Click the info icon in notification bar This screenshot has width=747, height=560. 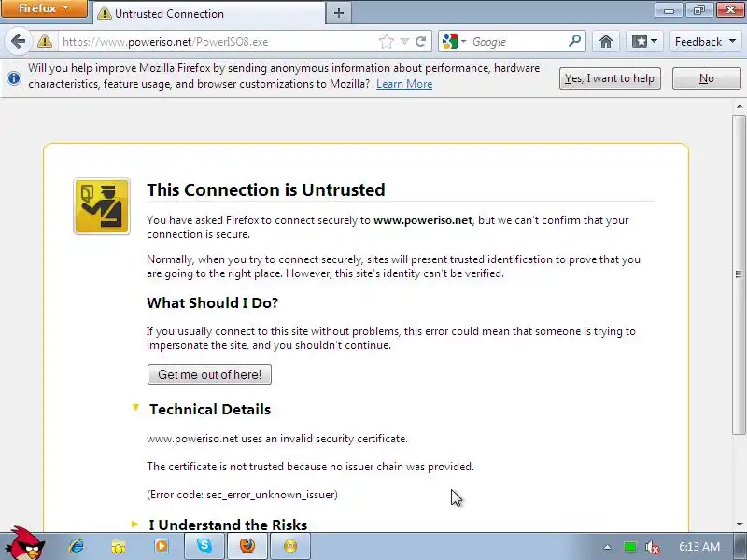tap(14, 78)
